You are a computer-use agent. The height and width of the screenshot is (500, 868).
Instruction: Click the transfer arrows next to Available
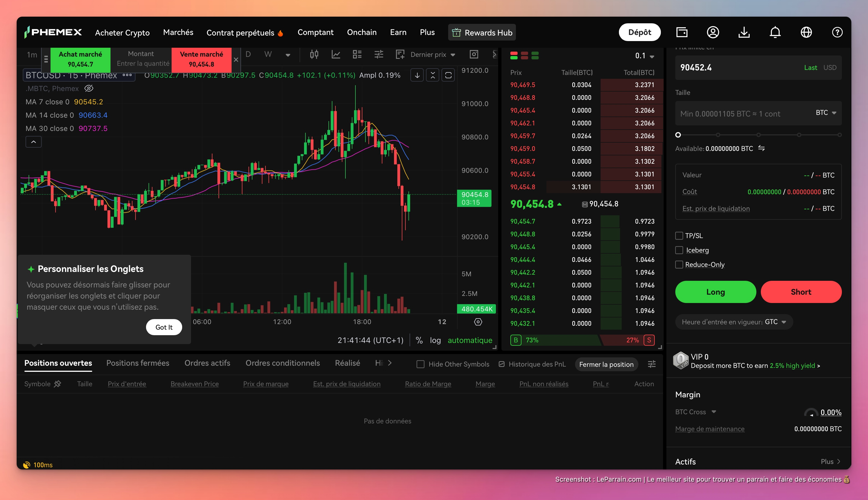click(761, 148)
